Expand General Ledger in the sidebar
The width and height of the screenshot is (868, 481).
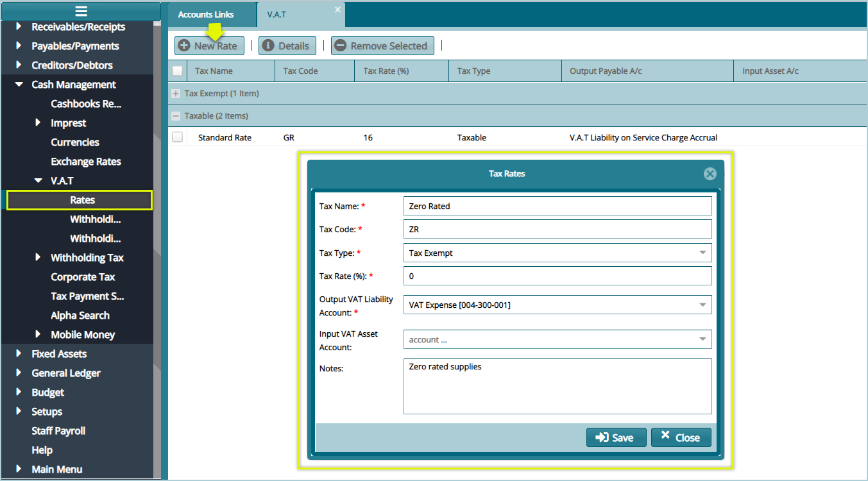(19, 373)
